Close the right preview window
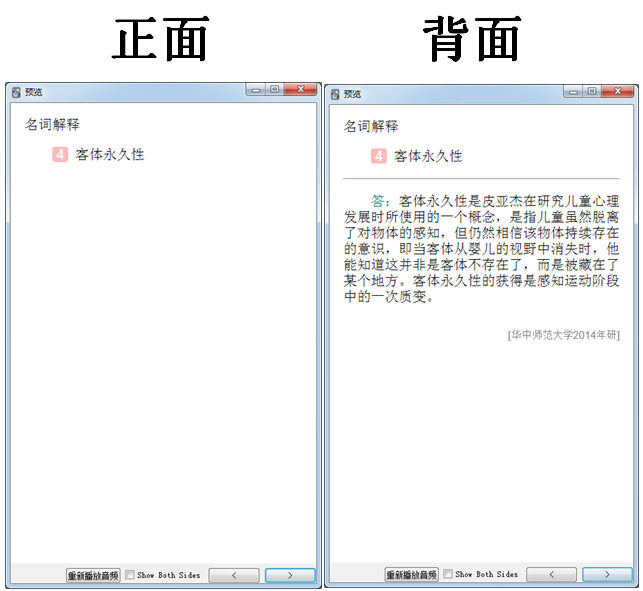The image size is (643, 591). pyautogui.click(x=618, y=91)
